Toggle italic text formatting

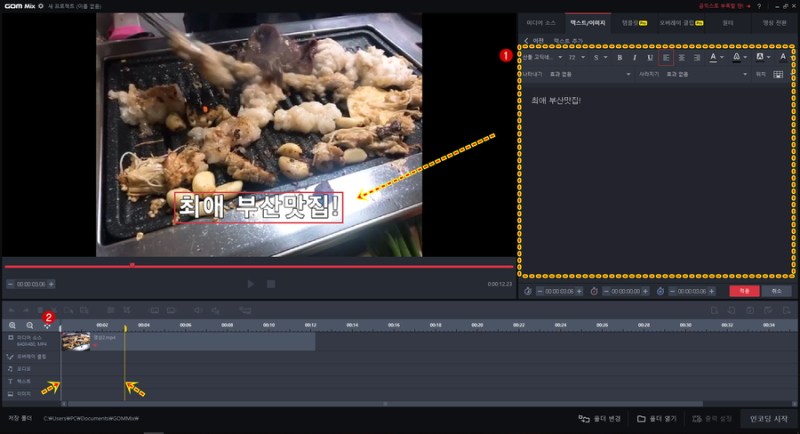pyautogui.click(x=635, y=58)
